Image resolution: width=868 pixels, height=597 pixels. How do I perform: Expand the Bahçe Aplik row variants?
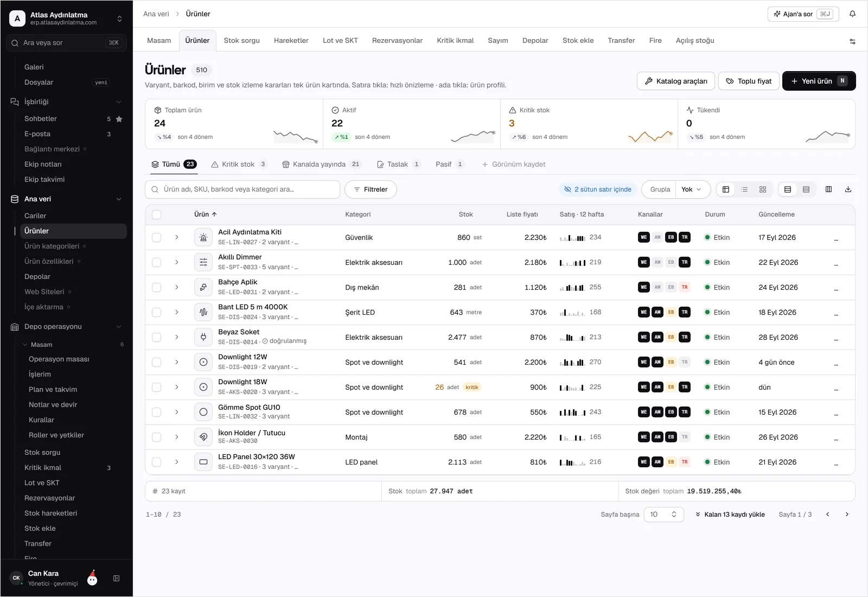point(177,288)
